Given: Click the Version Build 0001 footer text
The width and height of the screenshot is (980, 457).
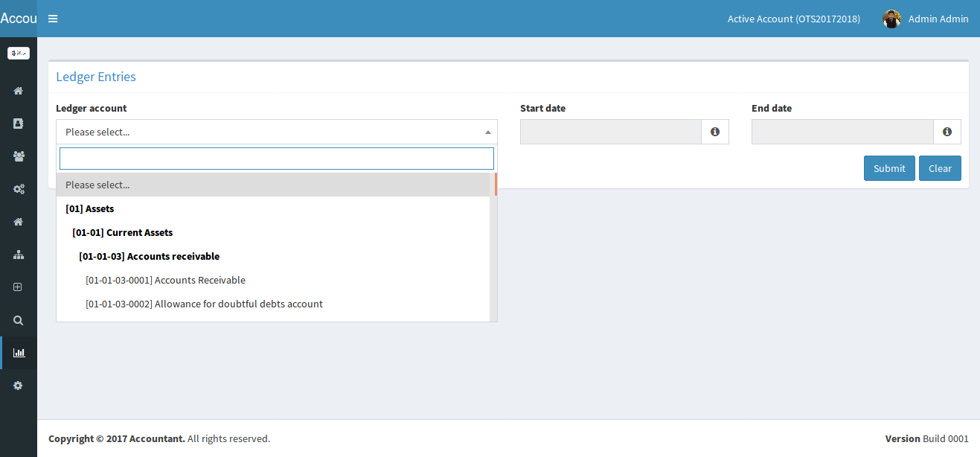Looking at the screenshot, I should pos(927,438).
